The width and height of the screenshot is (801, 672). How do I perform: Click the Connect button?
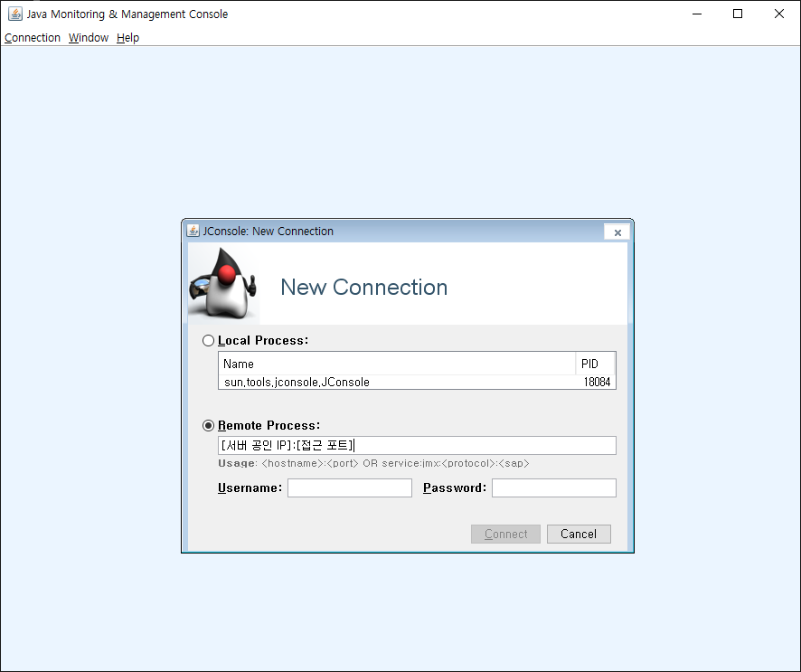(505, 534)
